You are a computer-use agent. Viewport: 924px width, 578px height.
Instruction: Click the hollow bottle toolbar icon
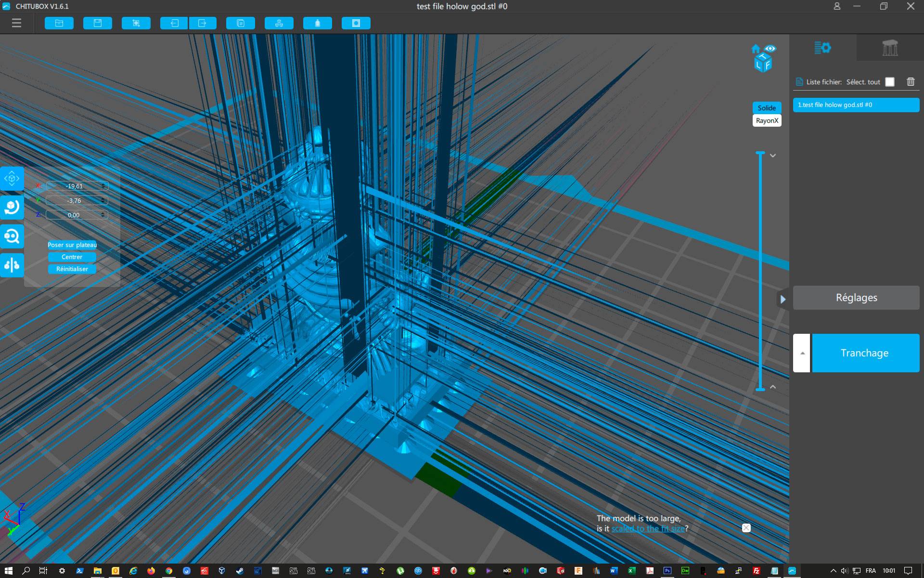point(318,23)
